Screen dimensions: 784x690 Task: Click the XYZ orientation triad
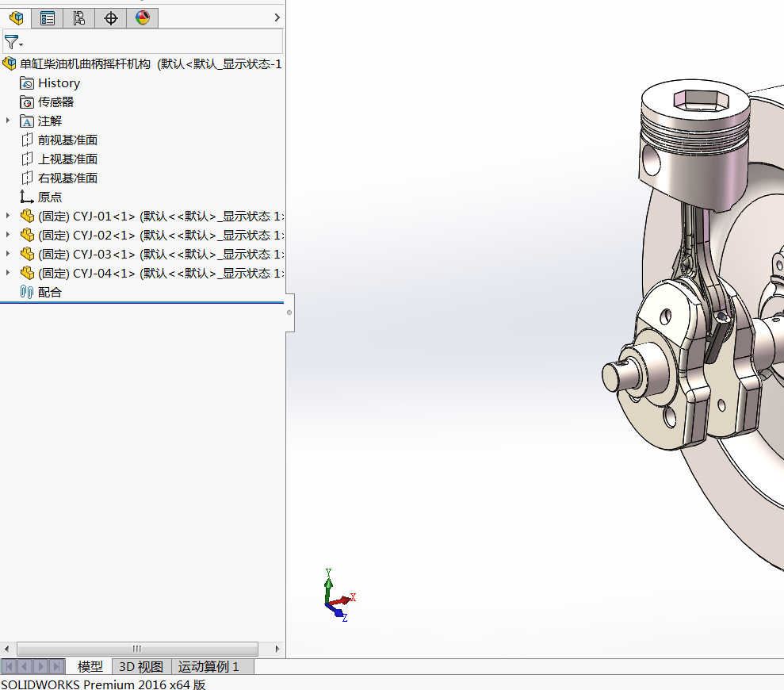coord(339,596)
